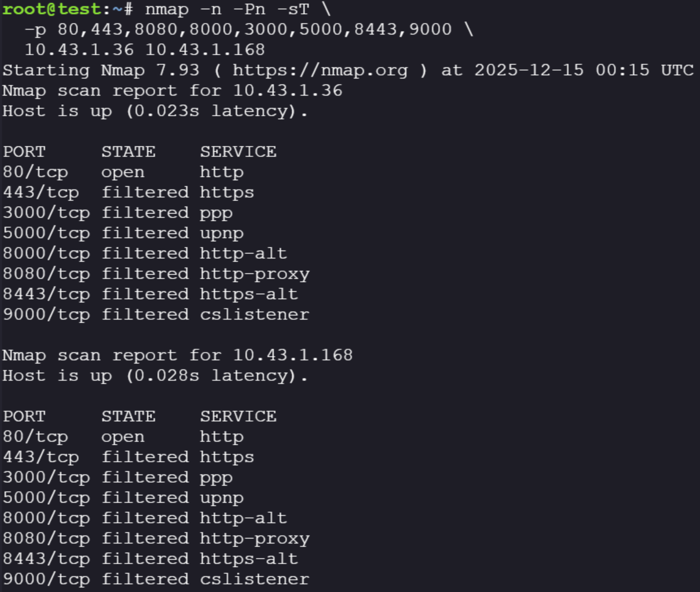Click the 2025-12-15 00:15 UTC timestamp
Screen dimensions: 700x592
coord(584,70)
